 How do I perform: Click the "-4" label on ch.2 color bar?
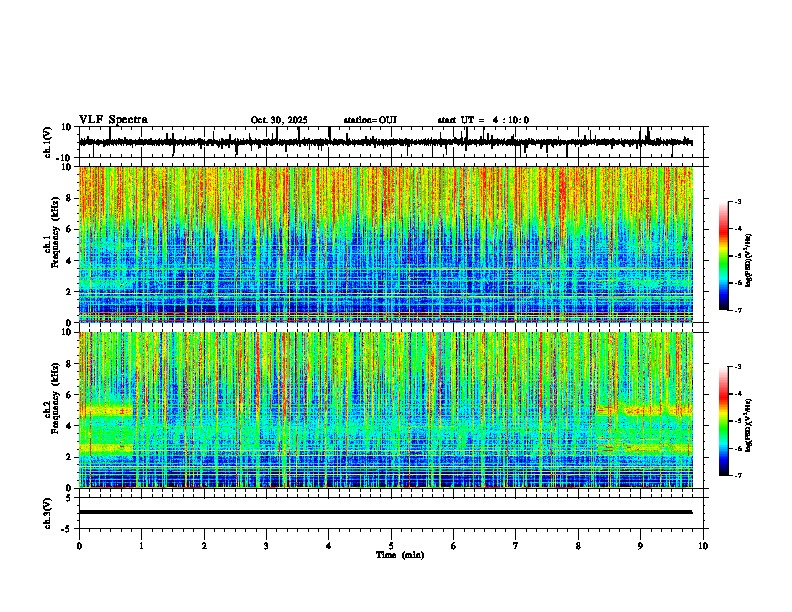tap(738, 393)
